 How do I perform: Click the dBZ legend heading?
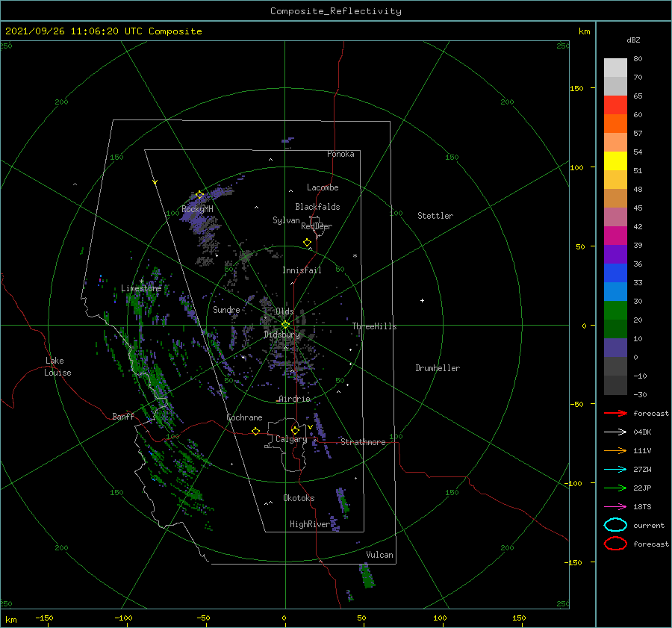click(x=633, y=40)
